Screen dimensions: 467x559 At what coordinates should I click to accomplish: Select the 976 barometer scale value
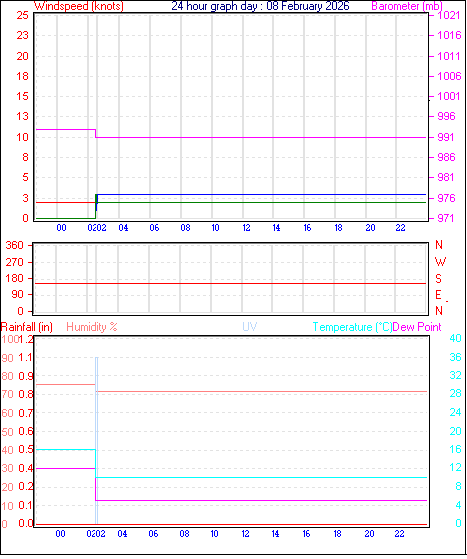pos(446,198)
